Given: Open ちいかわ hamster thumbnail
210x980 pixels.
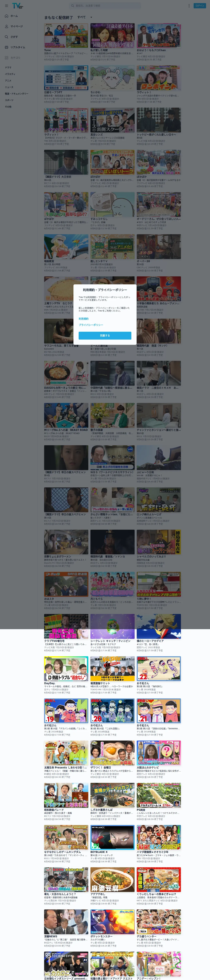Looking at the screenshot, I should click(112, 78).
